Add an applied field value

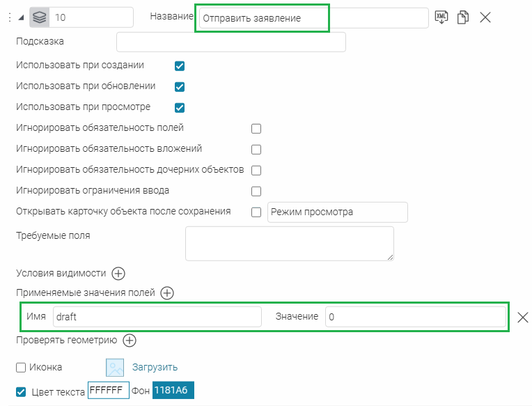coord(167,293)
